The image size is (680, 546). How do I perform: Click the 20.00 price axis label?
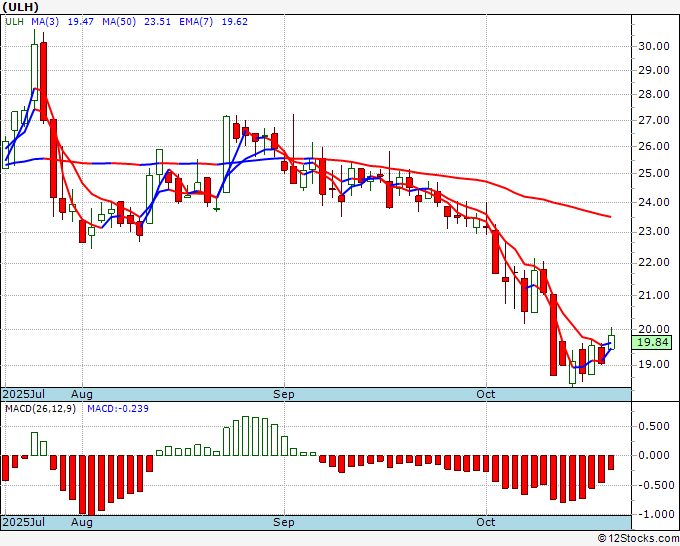pyautogui.click(x=654, y=329)
